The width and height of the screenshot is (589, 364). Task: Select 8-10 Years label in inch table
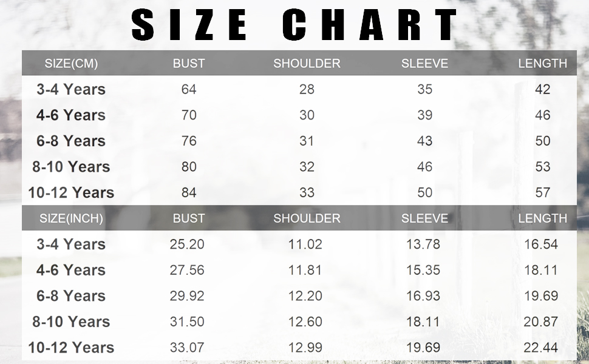(71, 322)
